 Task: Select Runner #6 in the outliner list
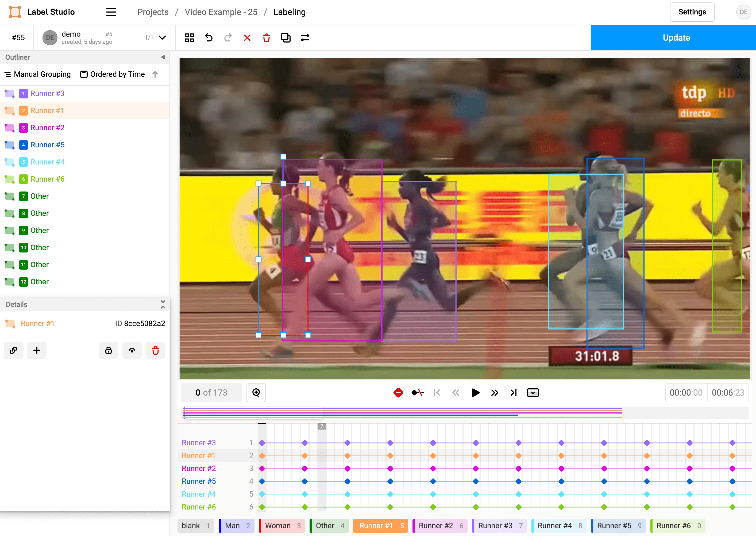point(47,179)
